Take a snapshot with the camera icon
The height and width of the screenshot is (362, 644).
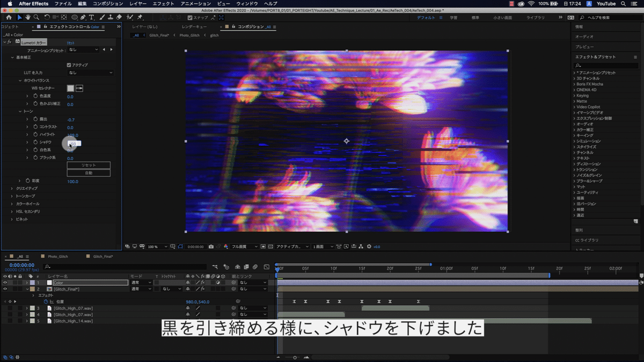click(211, 247)
